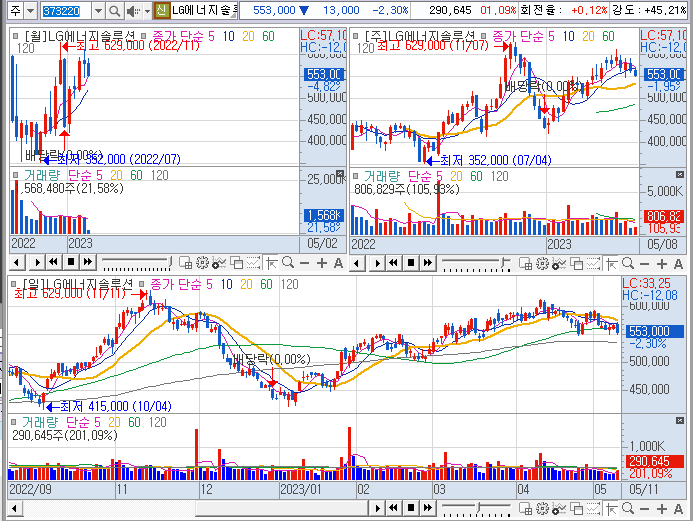Toggle the square box before monthly 종가 단순
The width and height of the screenshot is (693, 521).
coord(144,35)
